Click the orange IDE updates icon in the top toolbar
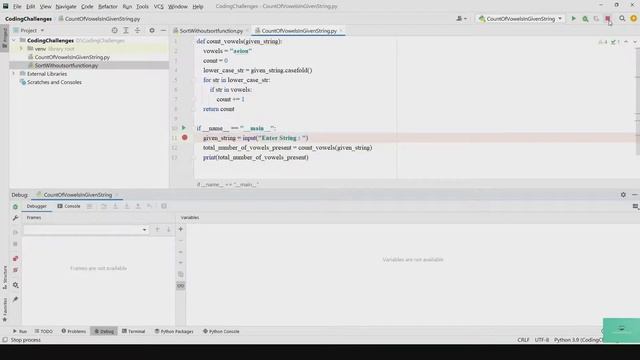This screenshot has width=640, height=360. 633,19
